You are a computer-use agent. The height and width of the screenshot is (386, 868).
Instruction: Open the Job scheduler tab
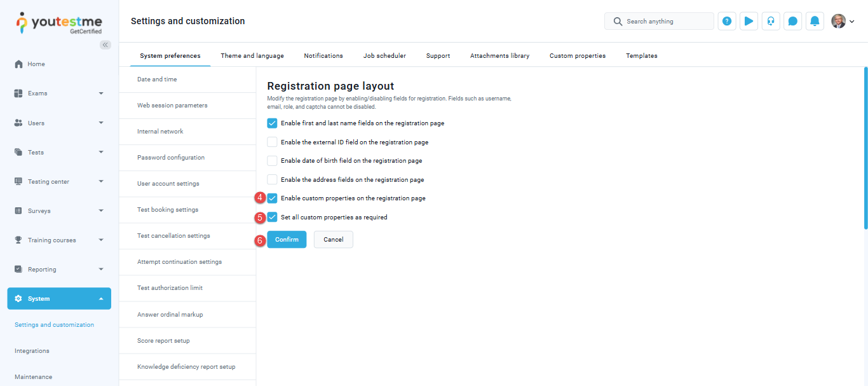pyautogui.click(x=384, y=56)
